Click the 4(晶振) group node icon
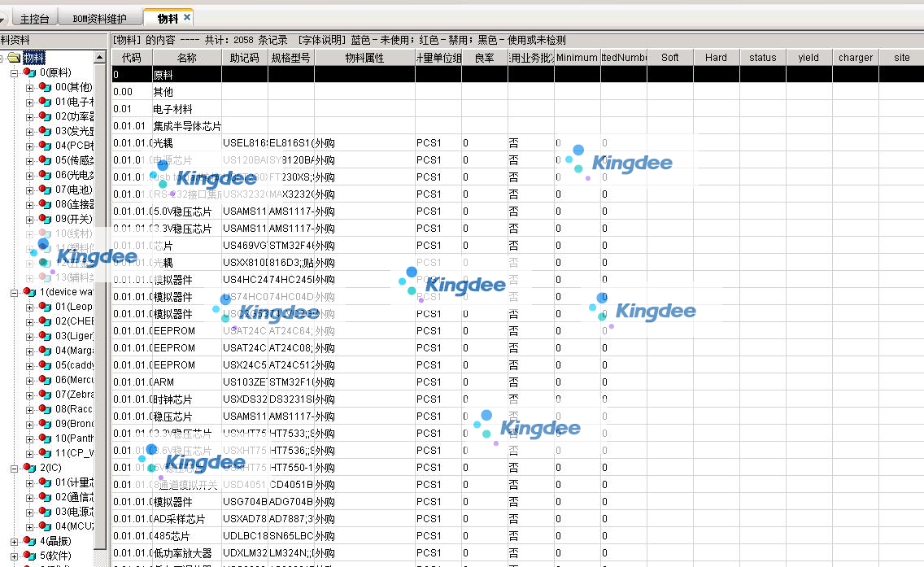The height and width of the screenshot is (567, 924). (x=29, y=541)
